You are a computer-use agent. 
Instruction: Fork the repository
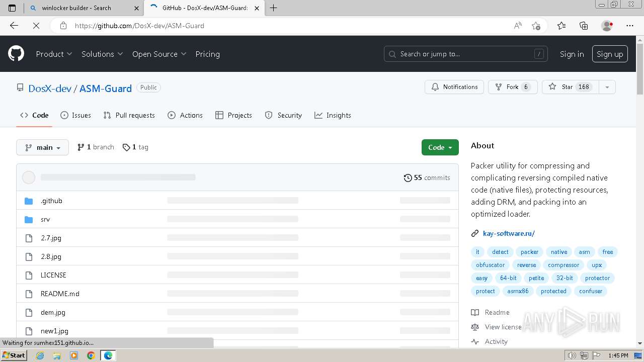click(x=513, y=87)
